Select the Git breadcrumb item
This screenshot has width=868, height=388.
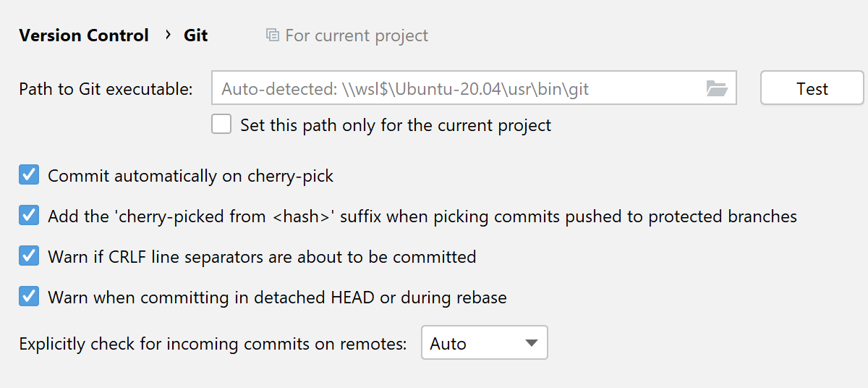(196, 35)
